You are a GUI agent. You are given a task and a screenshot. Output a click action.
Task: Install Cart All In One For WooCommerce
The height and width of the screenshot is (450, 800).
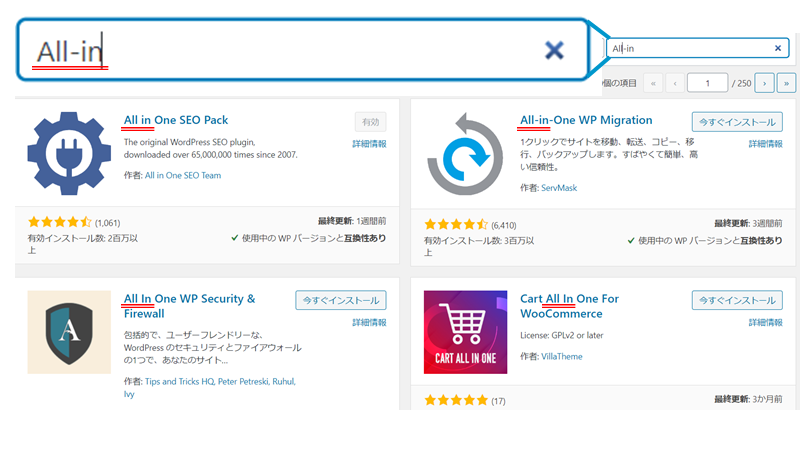click(737, 300)
